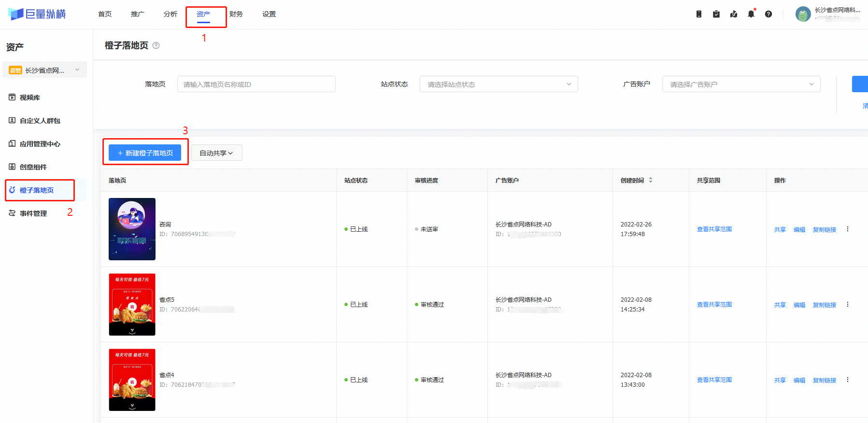The image size is (868, 423).
Task: Click the 应用管理中心 sidebar icon
Action: click(x=12, y=143)
